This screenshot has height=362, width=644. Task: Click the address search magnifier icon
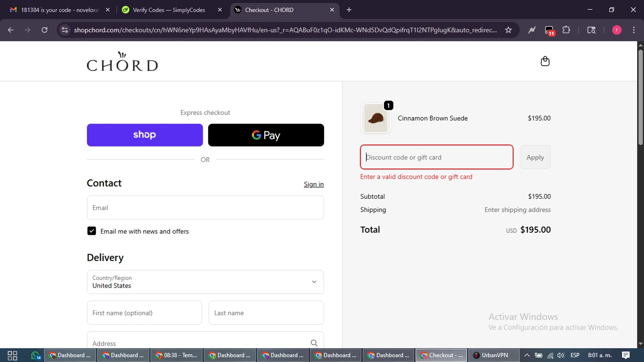pyautogui.click(x=314, y=343)
